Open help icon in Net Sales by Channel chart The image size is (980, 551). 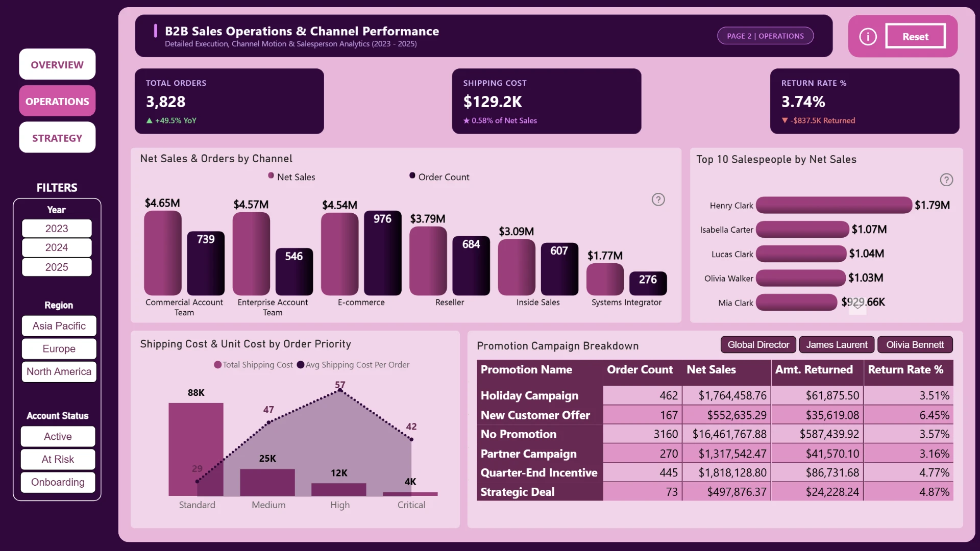tap(658, 199)
